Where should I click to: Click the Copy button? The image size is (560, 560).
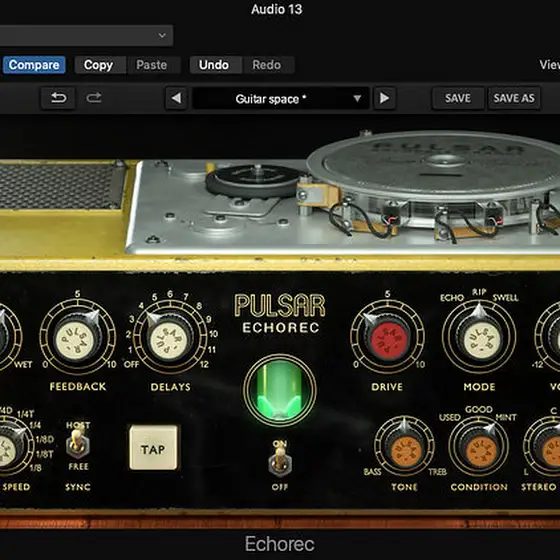click(x=99, y=65)
